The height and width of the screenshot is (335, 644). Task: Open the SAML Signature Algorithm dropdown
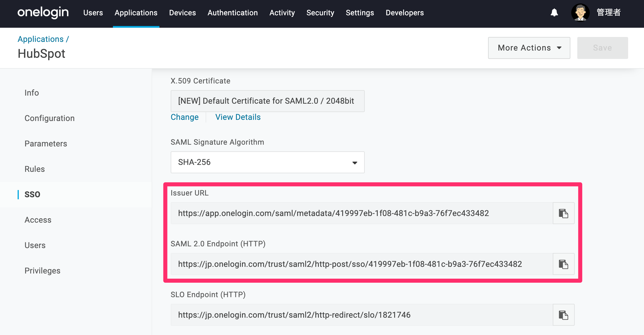(x=267, y=162)
